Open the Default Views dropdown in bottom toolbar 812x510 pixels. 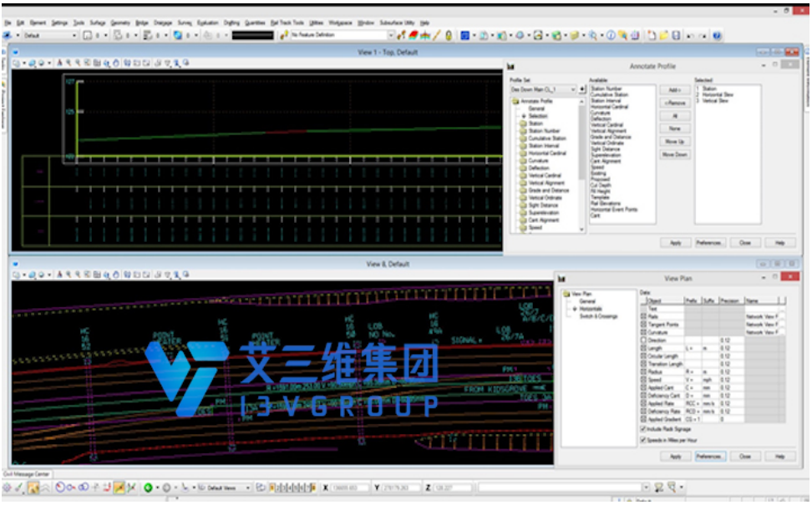tap(247, 487)
